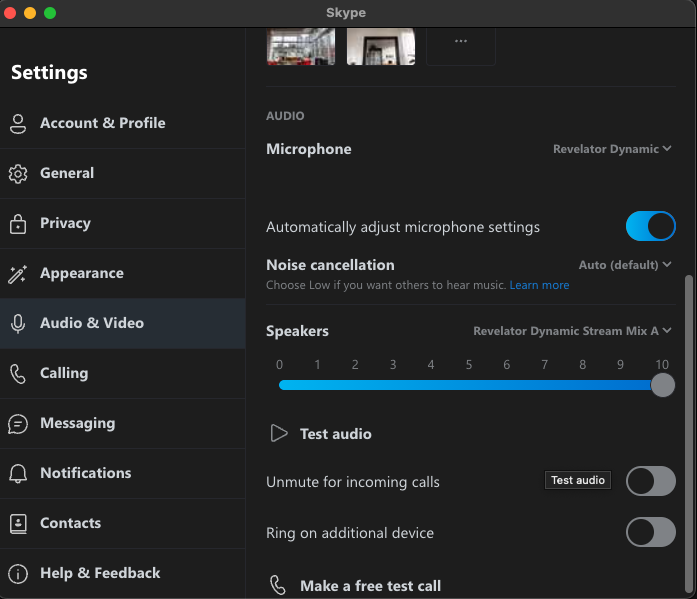697x599 pixels.
Task: Open Messaging settings section
Action: tap(123, 423)
